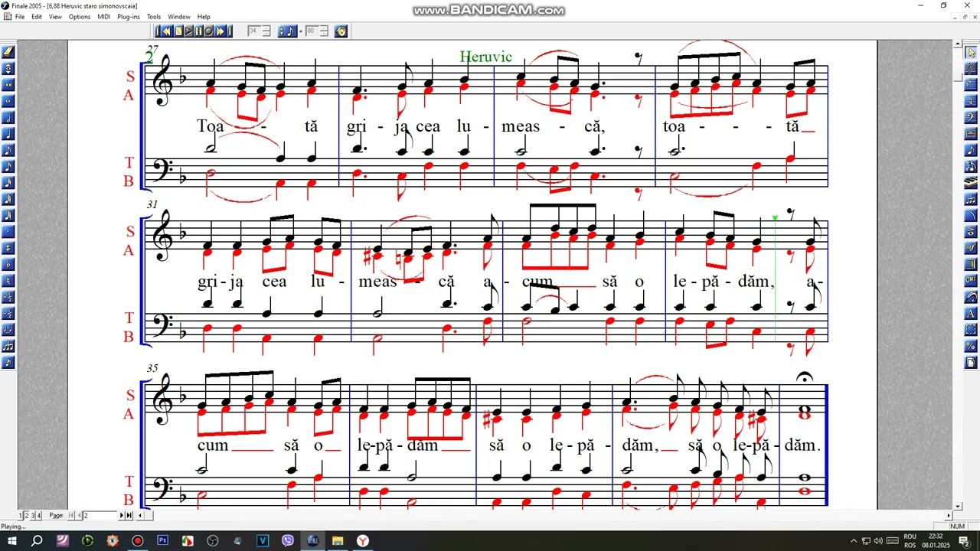Open the tempo note duration dropdown
The width and height of the screenshot is (980, 551).
coord(288,31)
